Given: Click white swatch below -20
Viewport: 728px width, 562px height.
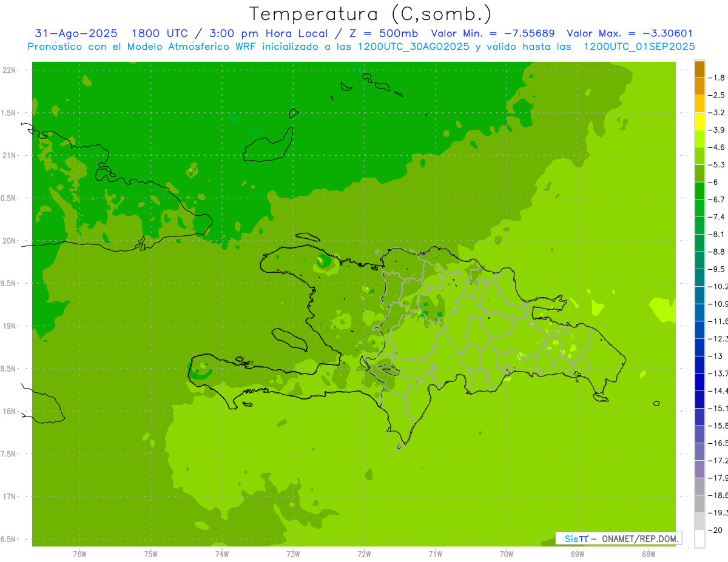Looking at the screenshot, I should (699, 538).
